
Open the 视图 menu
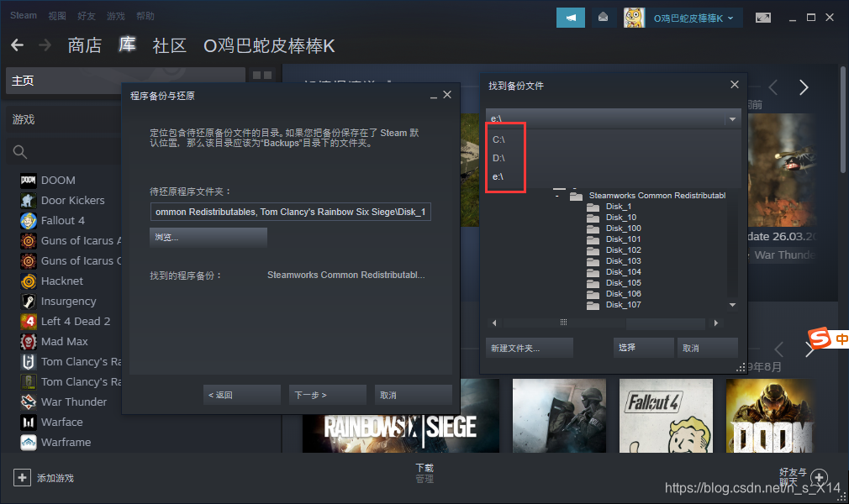57,16
